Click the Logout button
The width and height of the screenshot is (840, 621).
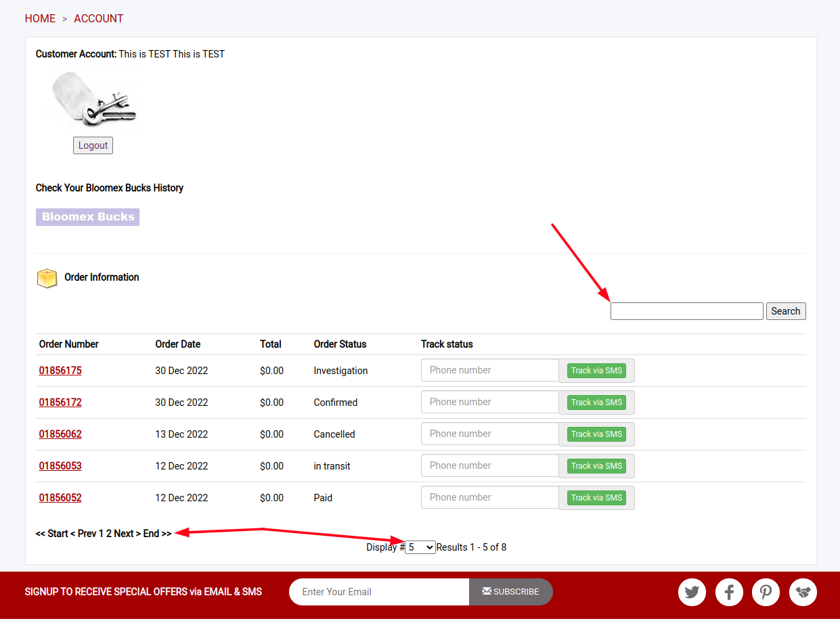click(93, 145)
